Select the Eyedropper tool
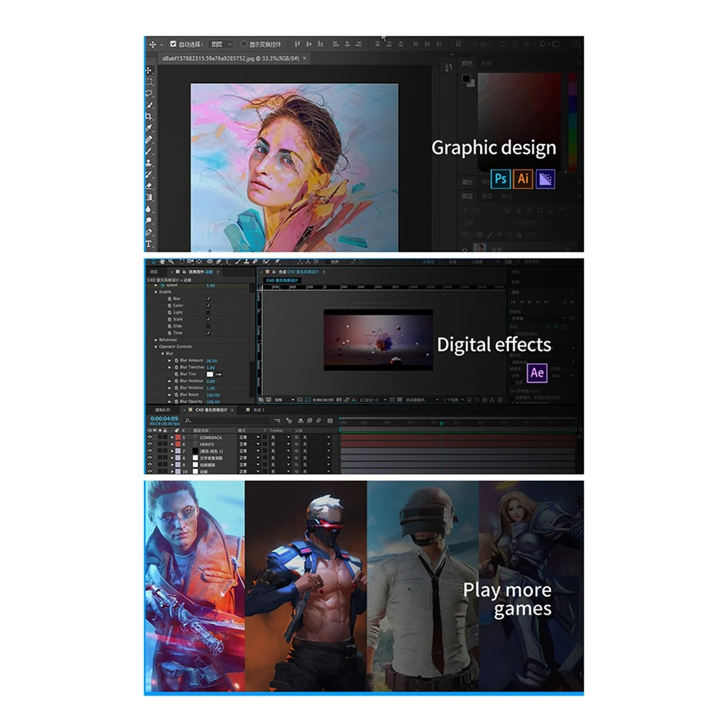Viewport: 728px width, 728px height. pyautogui.click(x=149, y=128)
